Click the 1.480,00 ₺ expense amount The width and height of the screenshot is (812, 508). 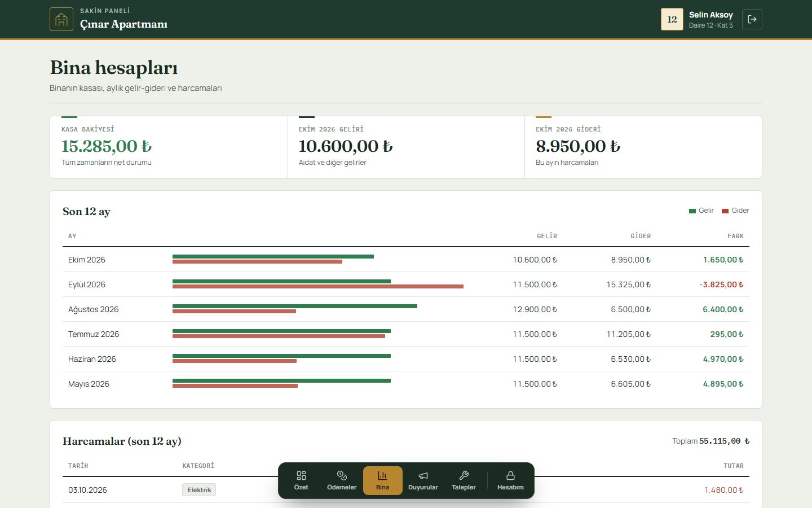click(x=724, y=490)
